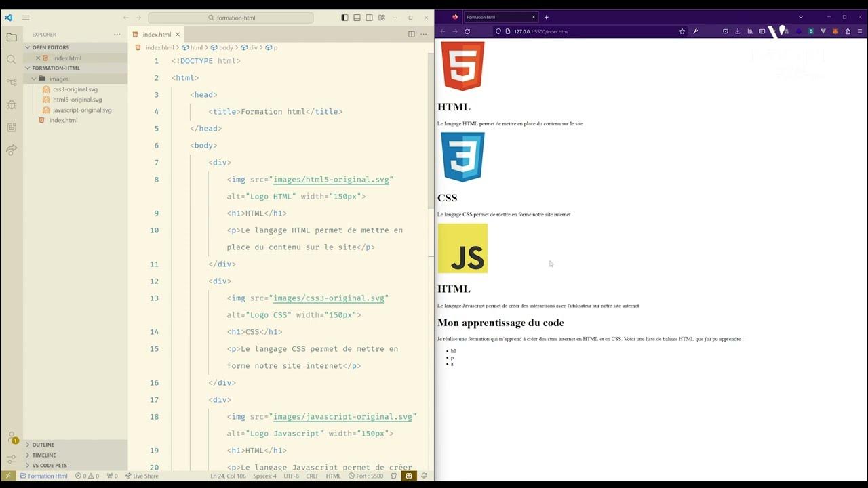
Task: Collapse the images folder in Explorer
Action: (75, 79)
